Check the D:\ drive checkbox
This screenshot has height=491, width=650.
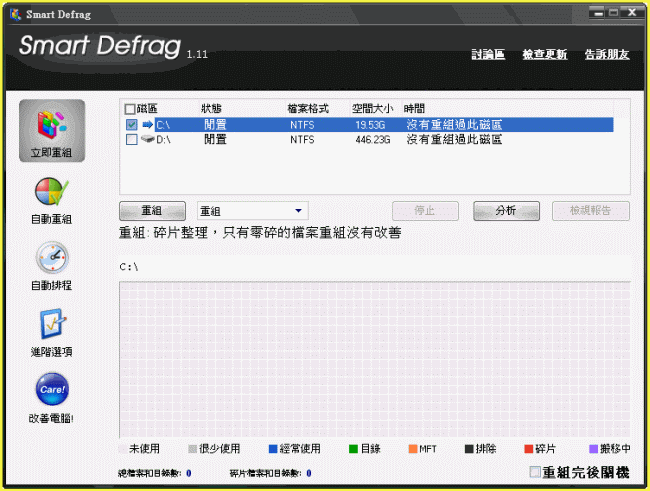tap(131, 141)
